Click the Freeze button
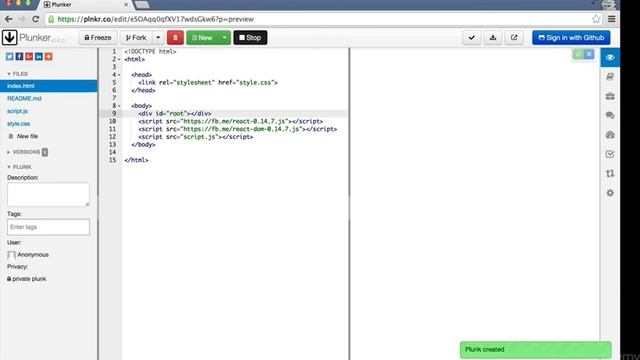Viewport: 640px width, 360px height. 98,38
